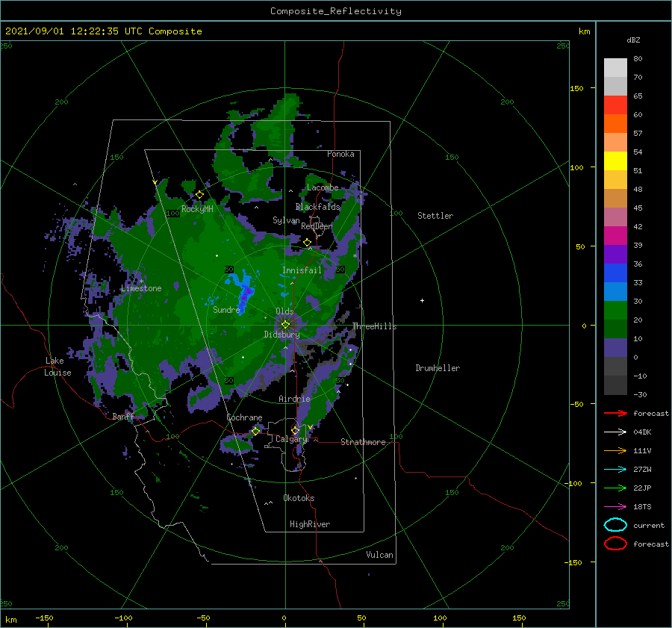
Task: Click the purple high-reflectivity core near Sundre
Action: point(246,294)
